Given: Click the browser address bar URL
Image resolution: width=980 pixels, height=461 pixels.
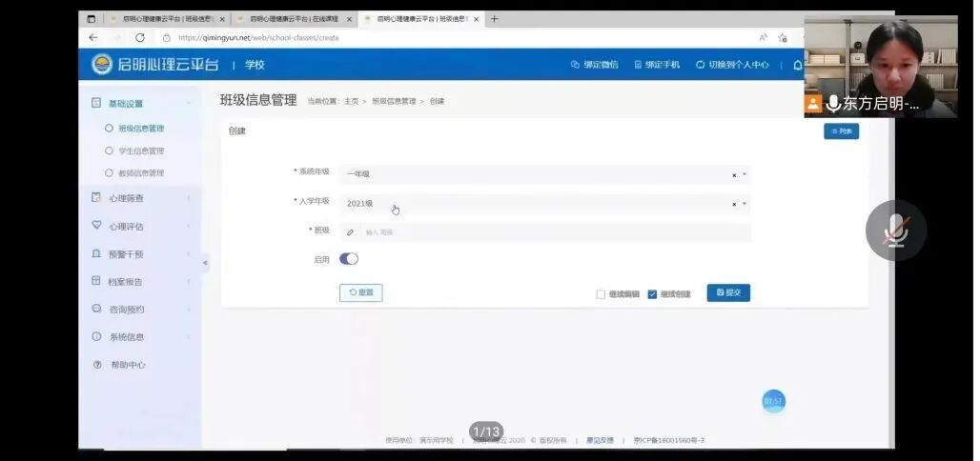Looking at the screenshot, I should click(x=258, y=37).
